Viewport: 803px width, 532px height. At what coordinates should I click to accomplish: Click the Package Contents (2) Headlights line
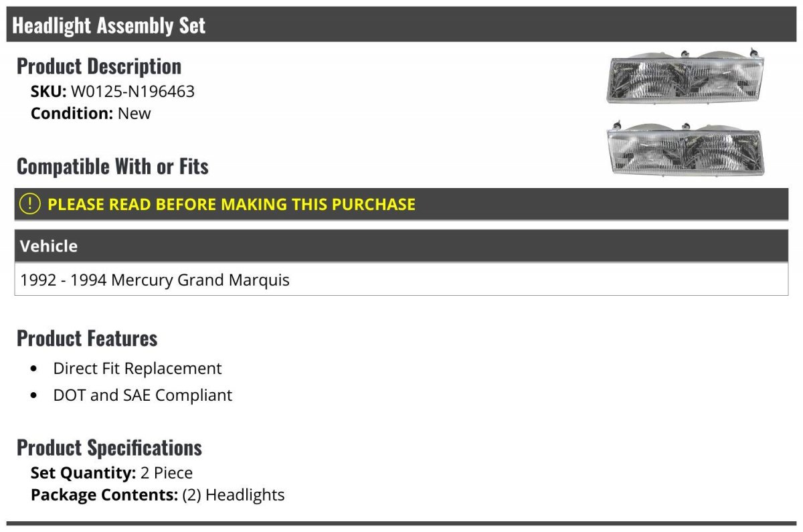[158, 495]
